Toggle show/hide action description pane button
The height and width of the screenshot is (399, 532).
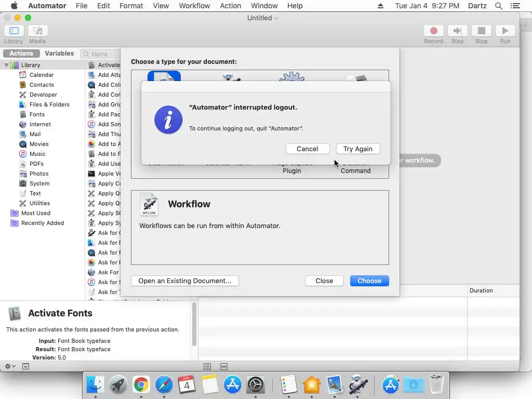click(x=25, y=366)
